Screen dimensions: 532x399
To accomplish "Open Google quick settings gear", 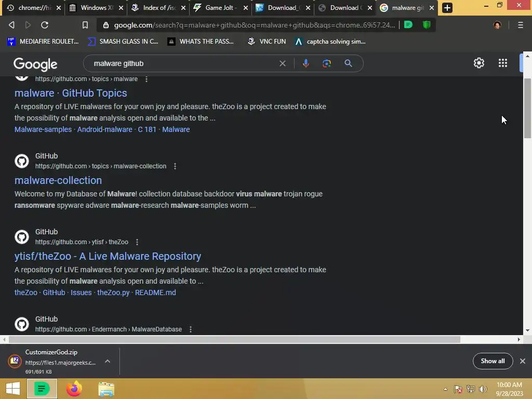I will (x=478, y=63).
